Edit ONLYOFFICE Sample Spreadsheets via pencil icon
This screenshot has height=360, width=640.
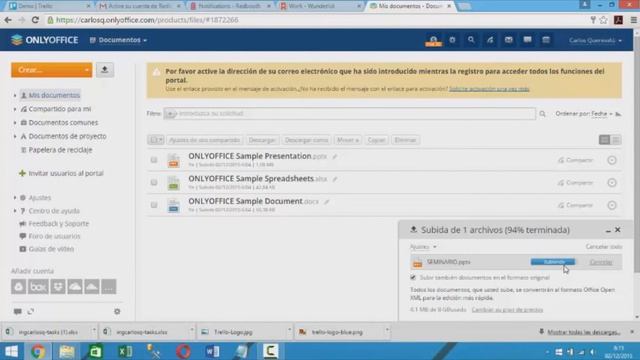[x=335, y=179]
